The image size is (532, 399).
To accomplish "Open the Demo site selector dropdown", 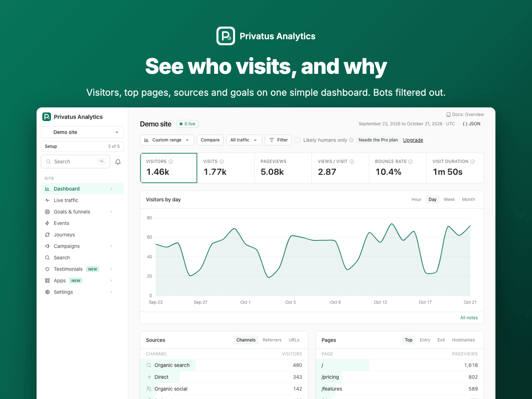I will pyautogui.click(x=82, y=132).
